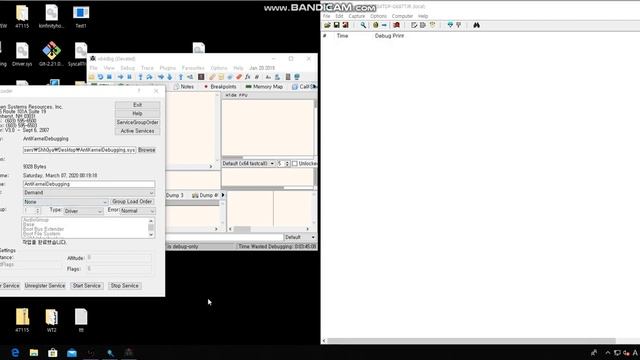Open Mail app from the taskbar
The image size is (640, 360).
72,353
